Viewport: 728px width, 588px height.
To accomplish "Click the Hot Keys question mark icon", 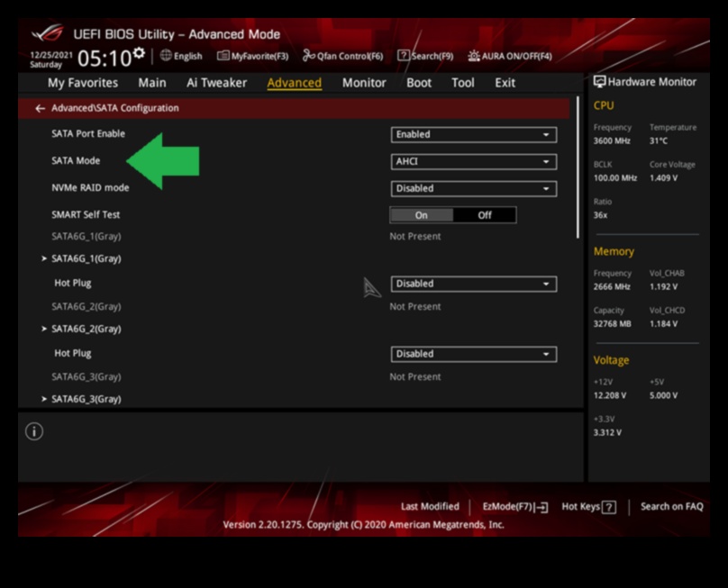I will point(609,507).
